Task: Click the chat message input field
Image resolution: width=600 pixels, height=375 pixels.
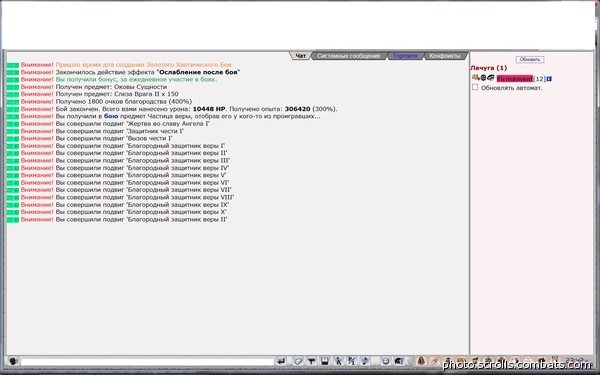Action: pos(147,362)
